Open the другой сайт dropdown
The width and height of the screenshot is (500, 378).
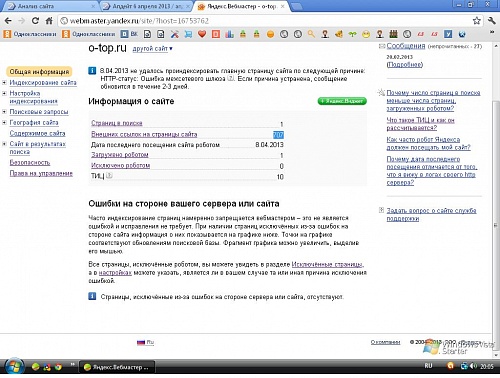click(x=152, y=49)
